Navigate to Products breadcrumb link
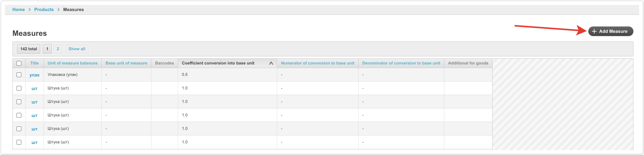This screenshot has width=644, height=155. 44,10
